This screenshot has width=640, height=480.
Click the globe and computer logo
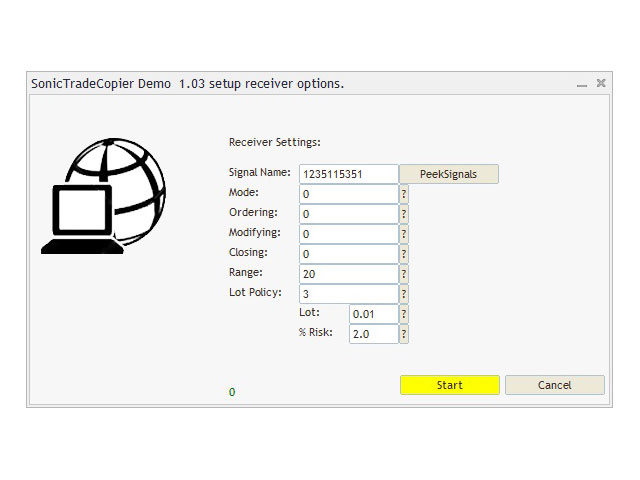click(x=104, y=196)
